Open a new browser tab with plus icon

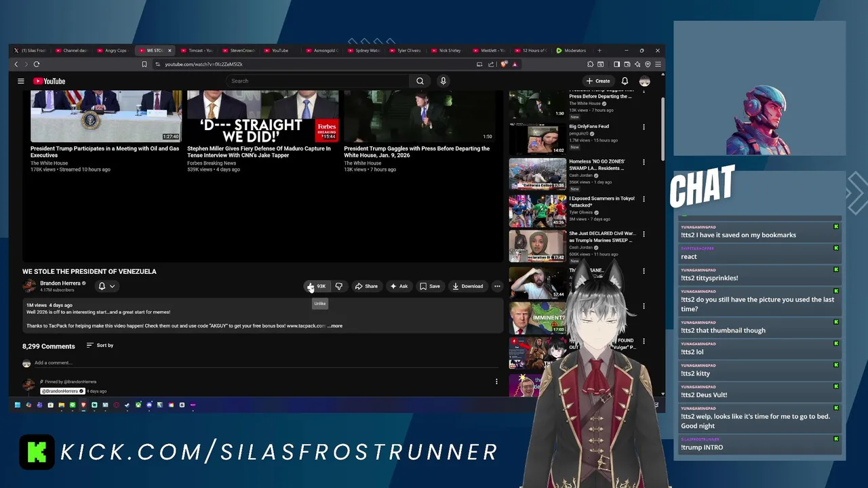pyautogui.click(x=599, y=50)
